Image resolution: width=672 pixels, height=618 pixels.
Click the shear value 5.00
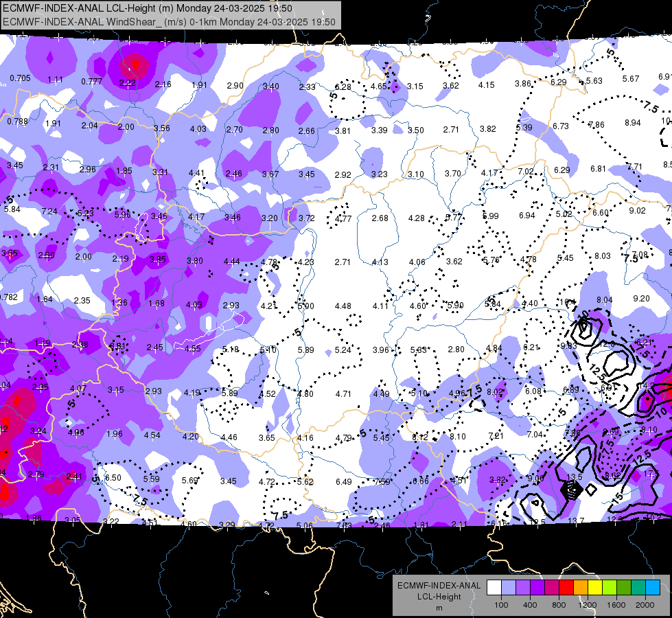305,306
